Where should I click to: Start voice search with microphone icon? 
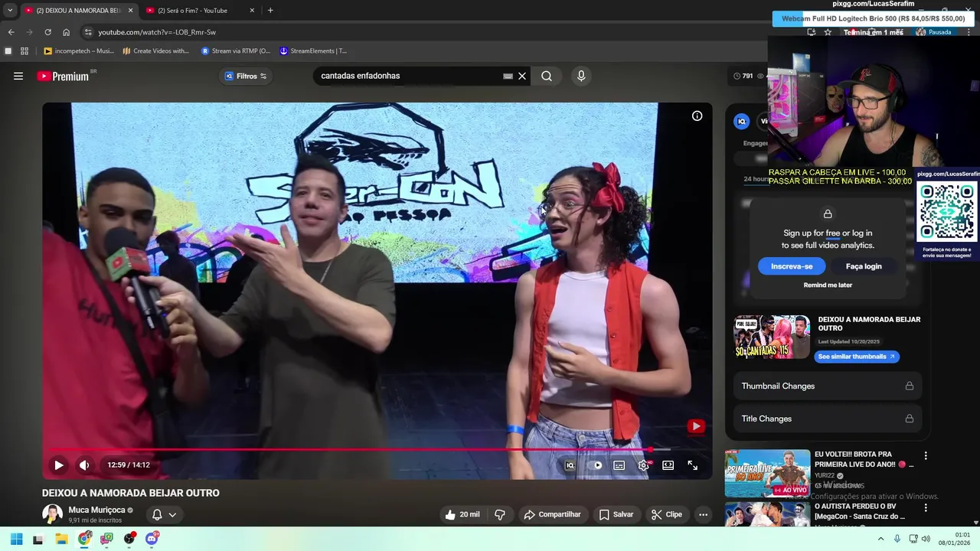[581, 76]
